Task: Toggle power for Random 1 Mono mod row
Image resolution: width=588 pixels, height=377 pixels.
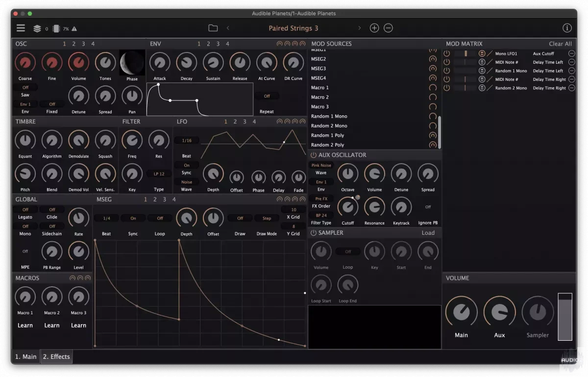Action: pos(446,71)
